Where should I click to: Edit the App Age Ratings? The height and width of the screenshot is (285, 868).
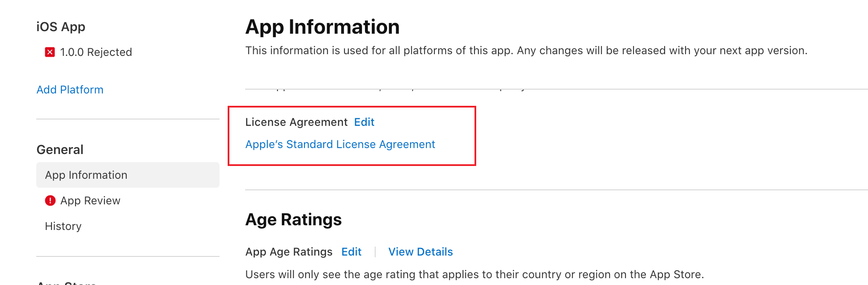point(351,252)
